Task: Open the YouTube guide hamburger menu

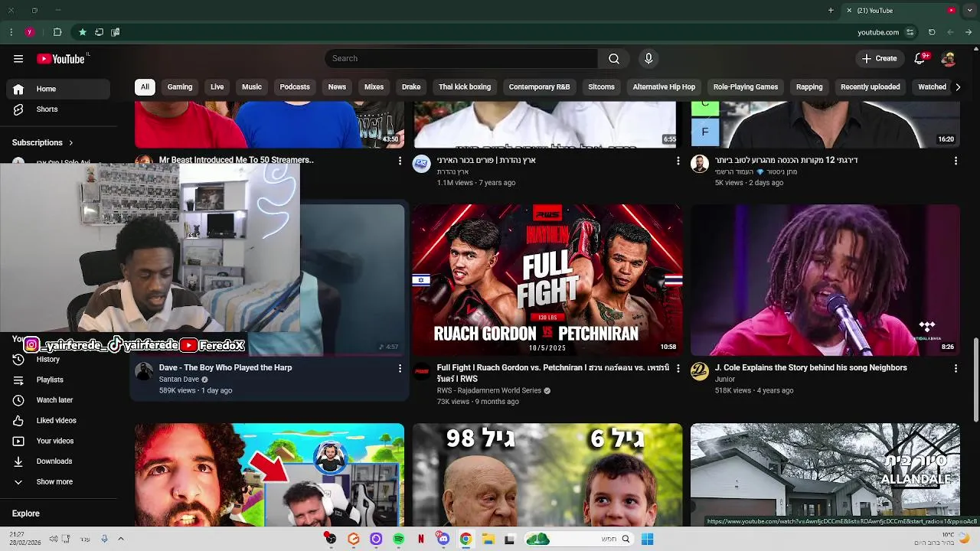Action: pos(18,59)
